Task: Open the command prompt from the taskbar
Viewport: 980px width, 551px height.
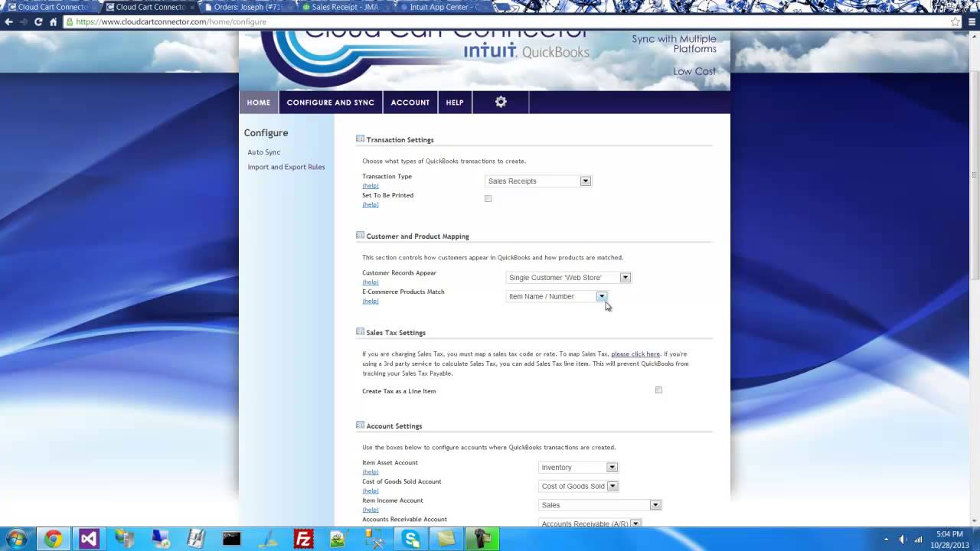Action: pyautogui.click(x=232, y=539)
